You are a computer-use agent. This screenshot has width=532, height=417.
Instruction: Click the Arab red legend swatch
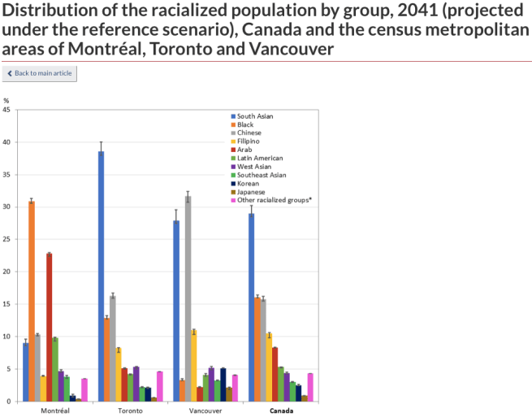[x=232, y=150]
